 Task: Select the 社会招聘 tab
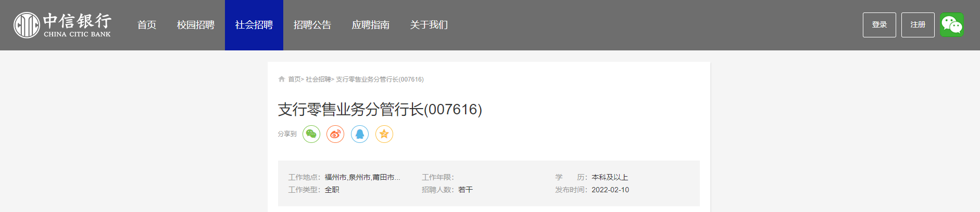254,25
